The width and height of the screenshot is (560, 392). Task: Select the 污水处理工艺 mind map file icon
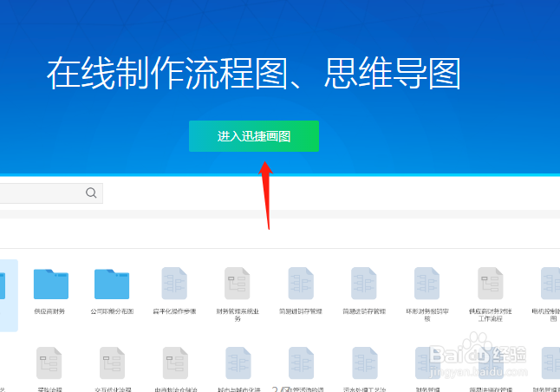(x=365, y=363)
